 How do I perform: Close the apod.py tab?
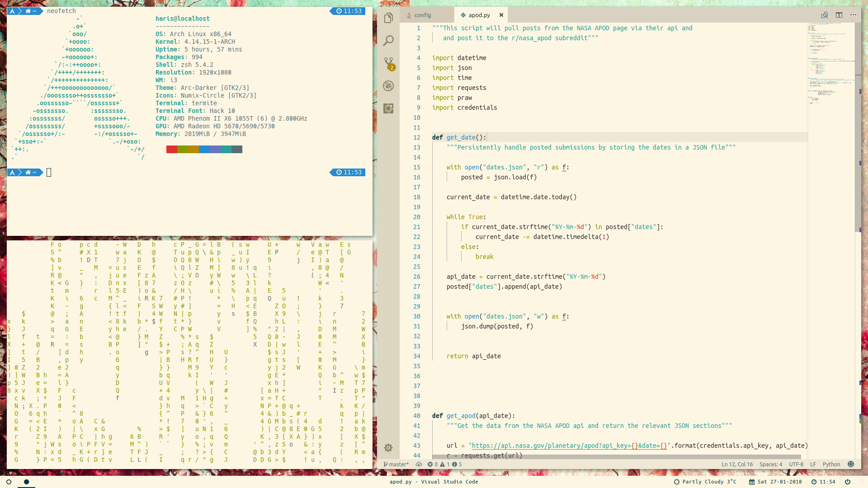coord(501,15)
